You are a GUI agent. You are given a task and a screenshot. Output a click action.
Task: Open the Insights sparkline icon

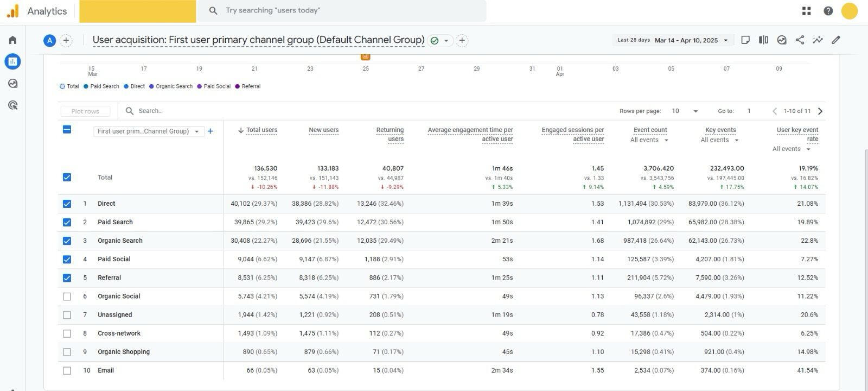tap(818, 40)
